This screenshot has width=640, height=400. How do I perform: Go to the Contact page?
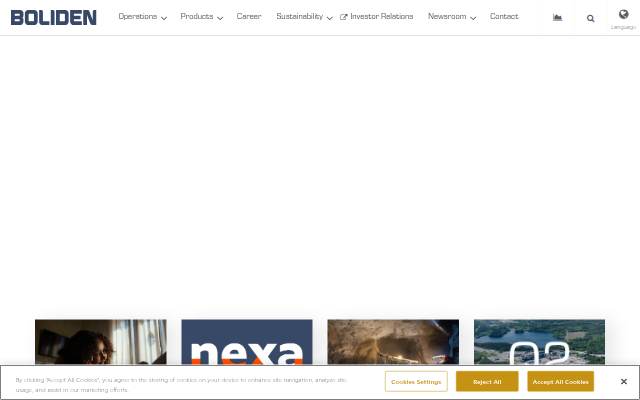click(x=504, y=16)
